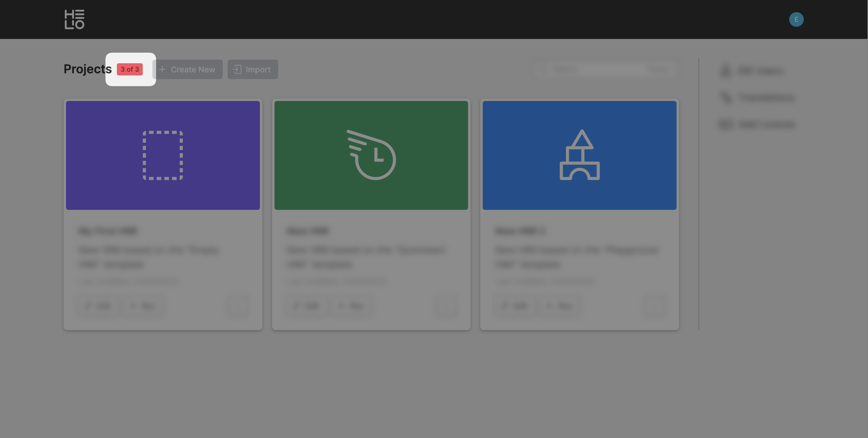Click the Import arrow icon
Screen dimensions: 868x438
[x=237, y=69]
